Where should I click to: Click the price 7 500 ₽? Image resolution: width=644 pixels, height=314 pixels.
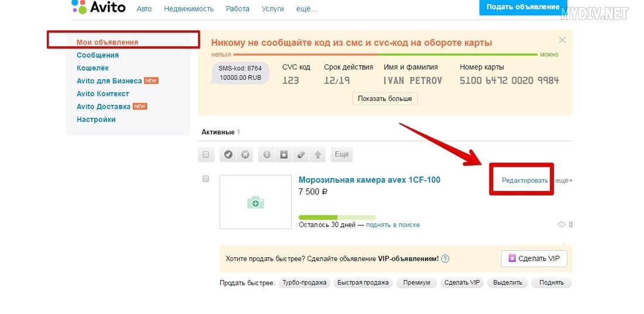pyautogui.click(x=313, y=192)
